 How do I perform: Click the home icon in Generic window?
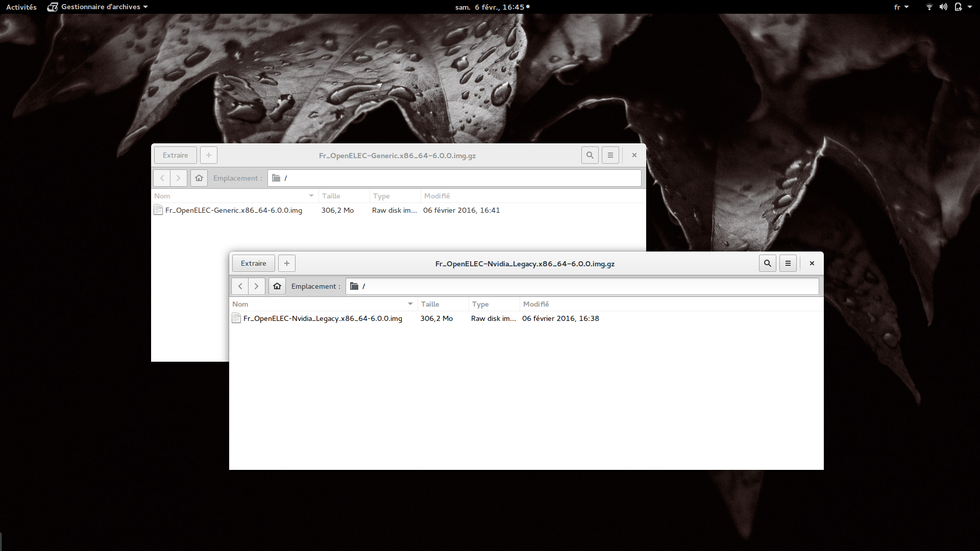(199, 178)
